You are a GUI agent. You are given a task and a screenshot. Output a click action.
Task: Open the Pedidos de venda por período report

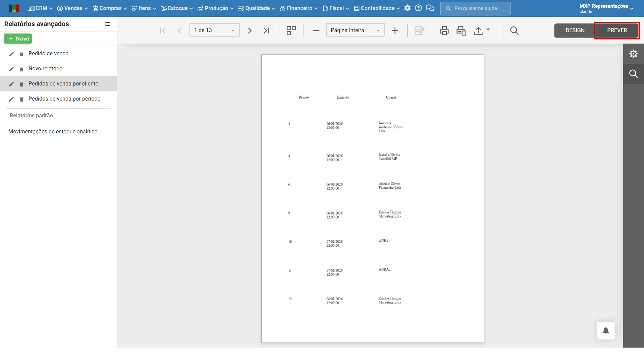click(64, 99)
